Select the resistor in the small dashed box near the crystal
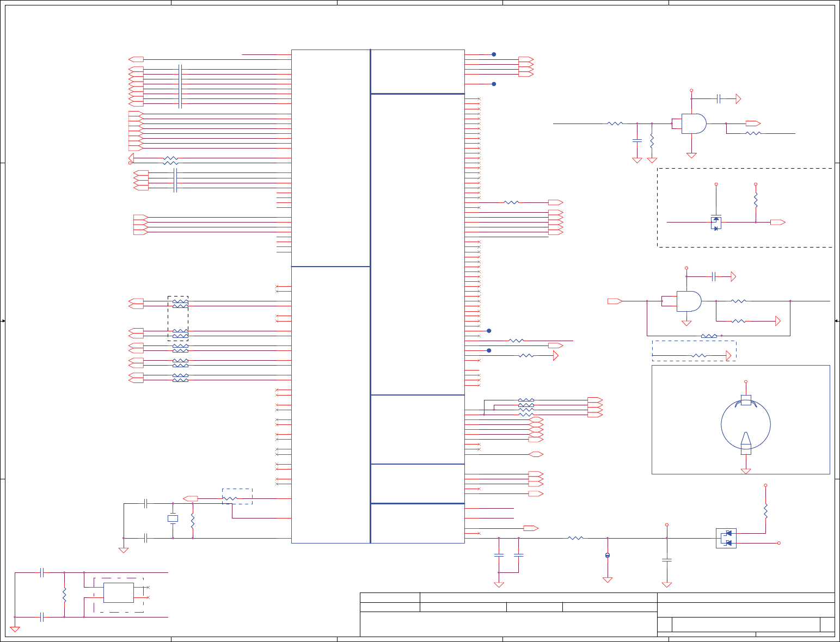 [x=230, y=498]
